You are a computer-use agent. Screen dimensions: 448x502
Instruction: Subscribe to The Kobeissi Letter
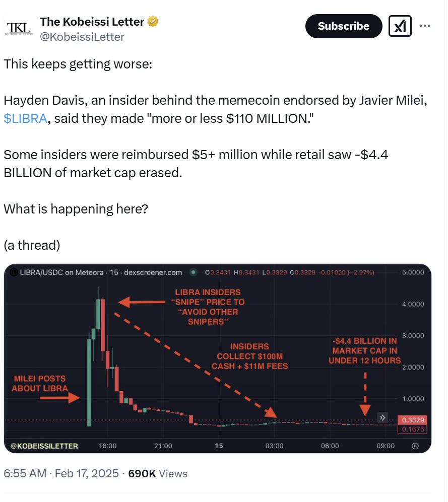tap(343, 26)
